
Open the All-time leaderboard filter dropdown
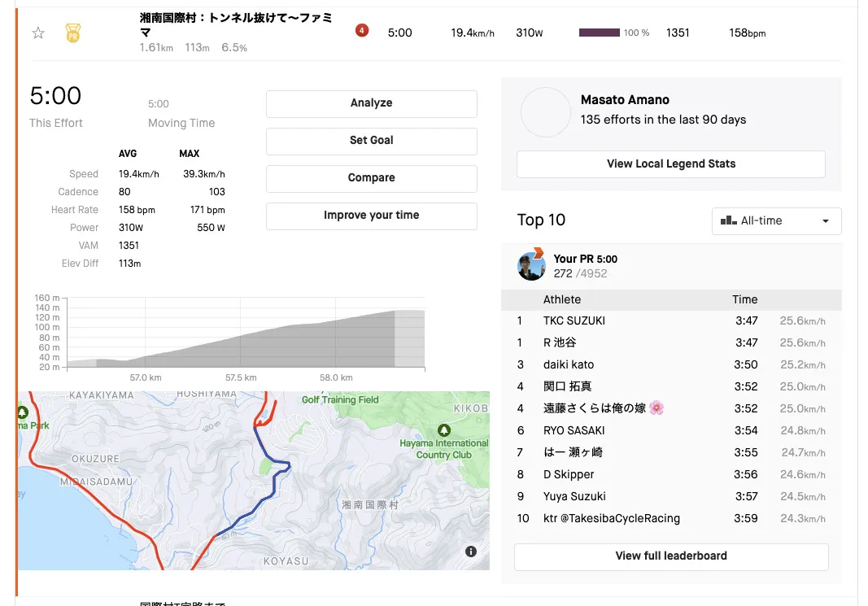[776, 221]
